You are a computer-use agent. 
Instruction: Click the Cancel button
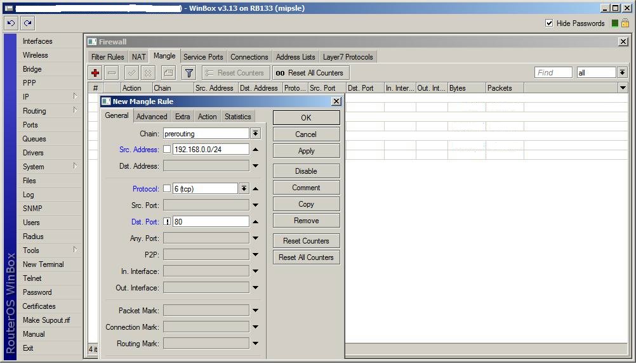click(x=306, y=134)
